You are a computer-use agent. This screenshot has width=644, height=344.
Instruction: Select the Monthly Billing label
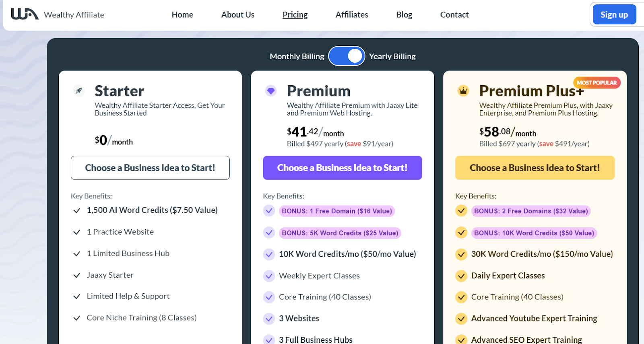(297, 56)
